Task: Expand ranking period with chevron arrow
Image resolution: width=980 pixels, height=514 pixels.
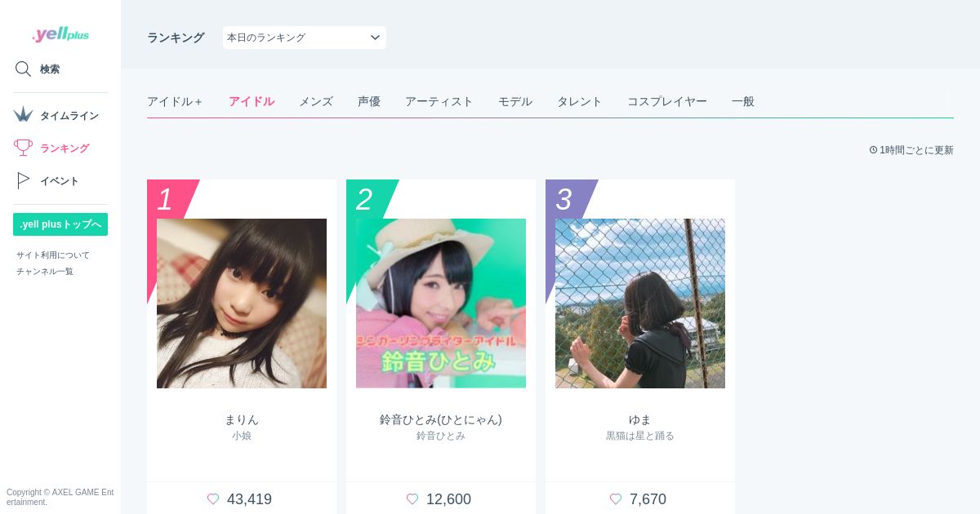Action: [x=375, y=38]
